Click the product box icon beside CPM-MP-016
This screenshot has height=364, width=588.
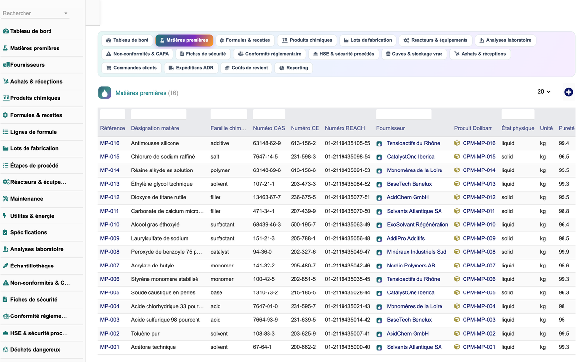tap(457, 143)
